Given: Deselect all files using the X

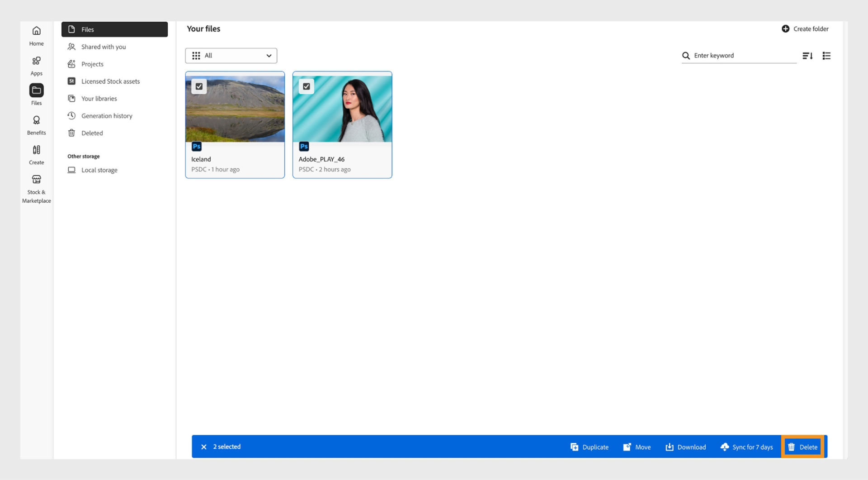Looking at the screenshot, I should [x=204, y=447].
